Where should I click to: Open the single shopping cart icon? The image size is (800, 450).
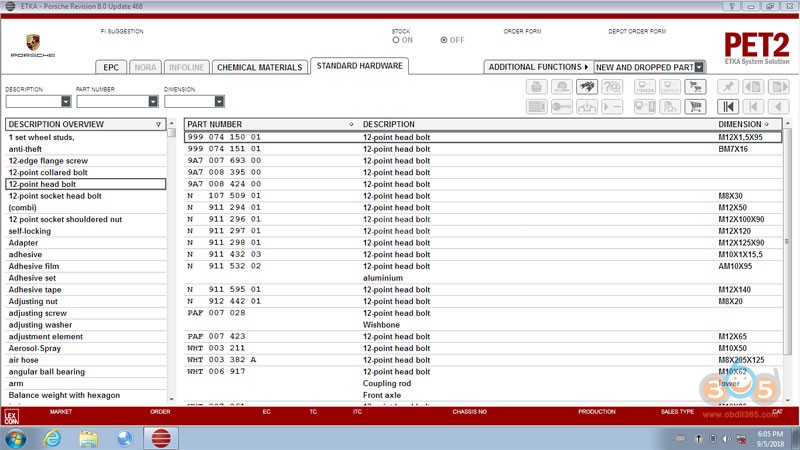coord(695,107)
